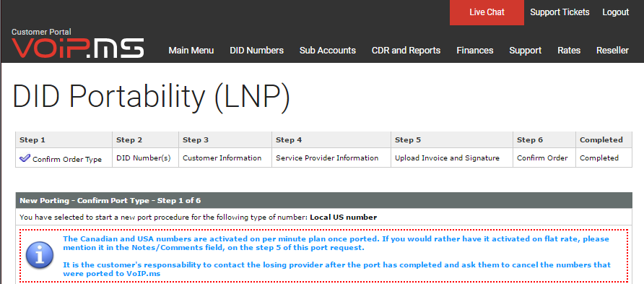644x284 pixels.
Task: Open the Finances menu
Action: pos(475,51)
